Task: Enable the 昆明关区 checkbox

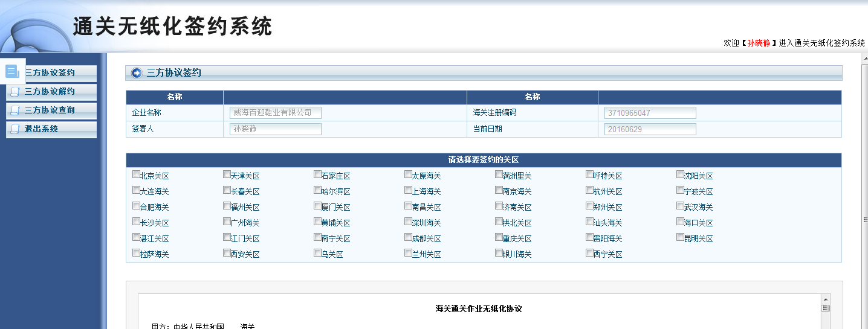Action: pos(680,237)
